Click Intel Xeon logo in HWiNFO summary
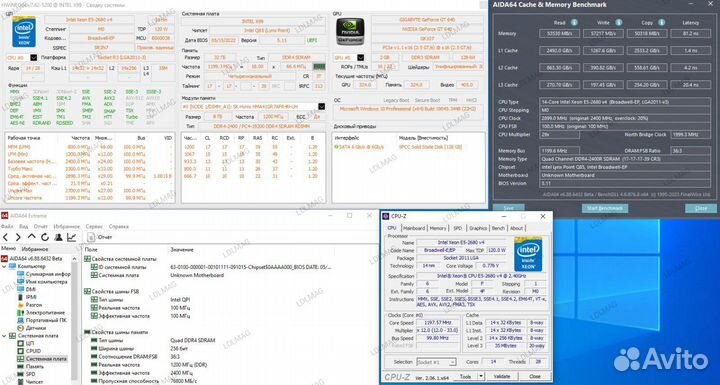The width and height of the screenshot is (720, 385). pyautogui.click(x=24, y=32)
